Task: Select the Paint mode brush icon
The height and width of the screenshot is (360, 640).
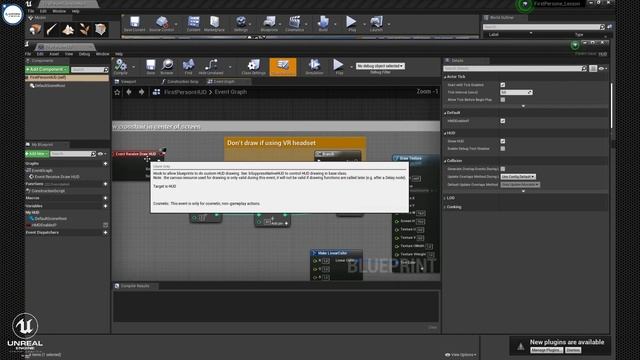Action: pyautogui.click(x=51, y=29)
